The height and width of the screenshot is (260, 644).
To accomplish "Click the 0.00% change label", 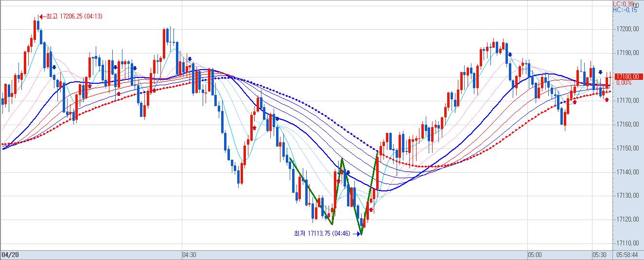I will tap(624, 83).
